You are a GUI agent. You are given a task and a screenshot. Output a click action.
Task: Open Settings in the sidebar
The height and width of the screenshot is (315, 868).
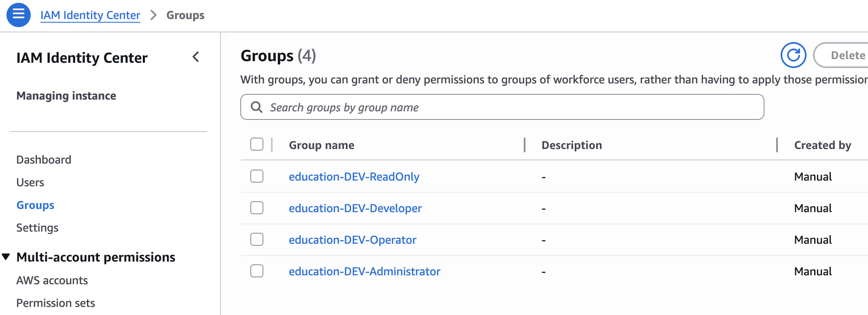point(37,228)
